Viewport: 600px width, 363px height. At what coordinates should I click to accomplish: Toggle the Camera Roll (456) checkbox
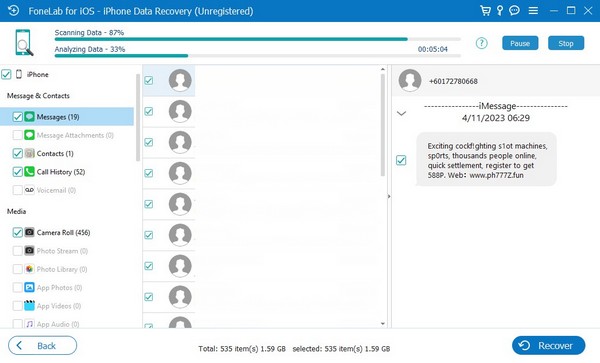(x=17, y=232)
